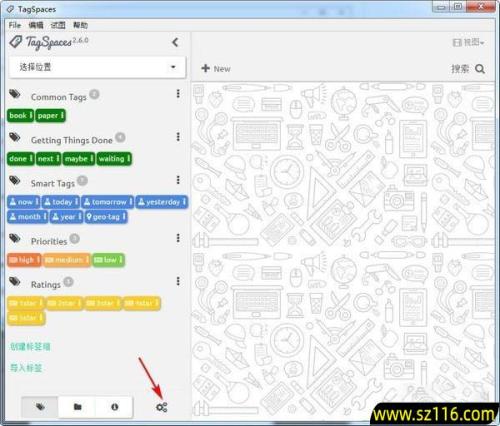The height and width of the screenshot is (426, 500).
Task: Select the today smart tag
Action: tap(61, 202)
